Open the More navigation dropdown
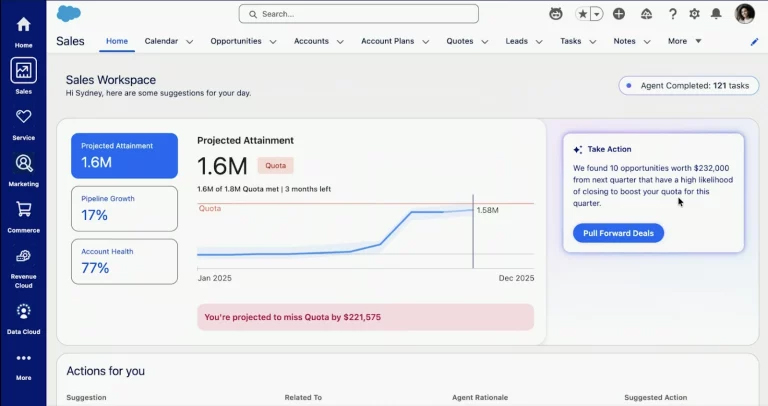 [x=684, y=41]
